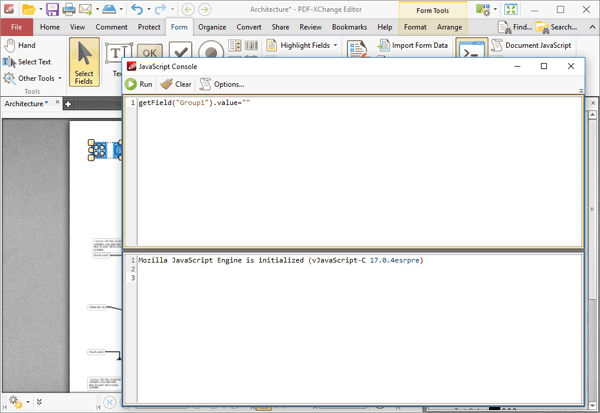Switch to the Protect ribbon tab
Image resolution: width=600 pixels, height=413 pixels.
pyautogui.click(x=149, y=27)
